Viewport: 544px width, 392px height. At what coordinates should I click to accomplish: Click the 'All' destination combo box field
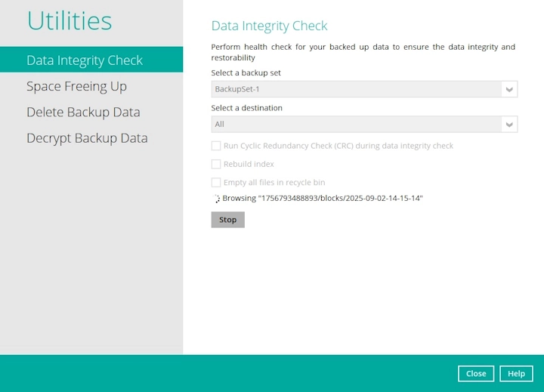355,125
